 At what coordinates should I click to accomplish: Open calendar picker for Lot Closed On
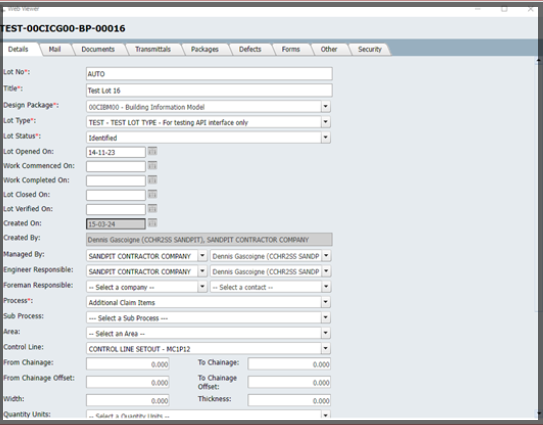(x=152, y=194)
